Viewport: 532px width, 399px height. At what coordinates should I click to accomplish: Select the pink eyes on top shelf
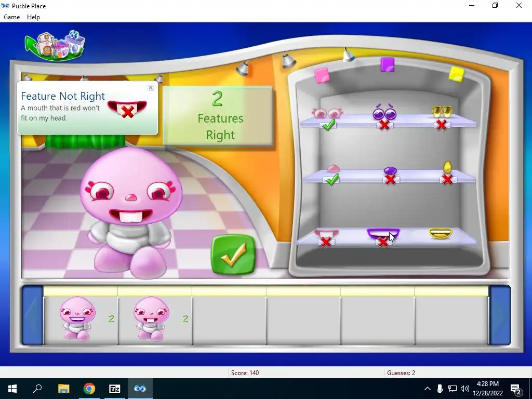[x=327, y=113]
